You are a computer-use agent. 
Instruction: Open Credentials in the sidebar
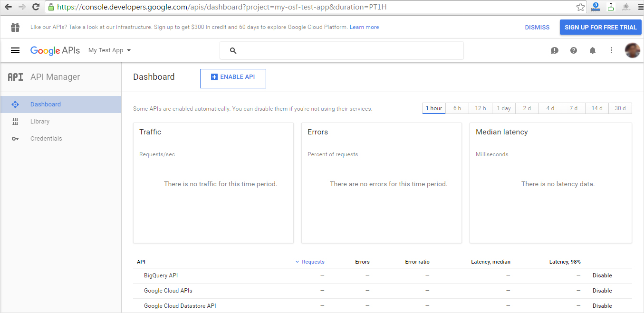(61, 139)
